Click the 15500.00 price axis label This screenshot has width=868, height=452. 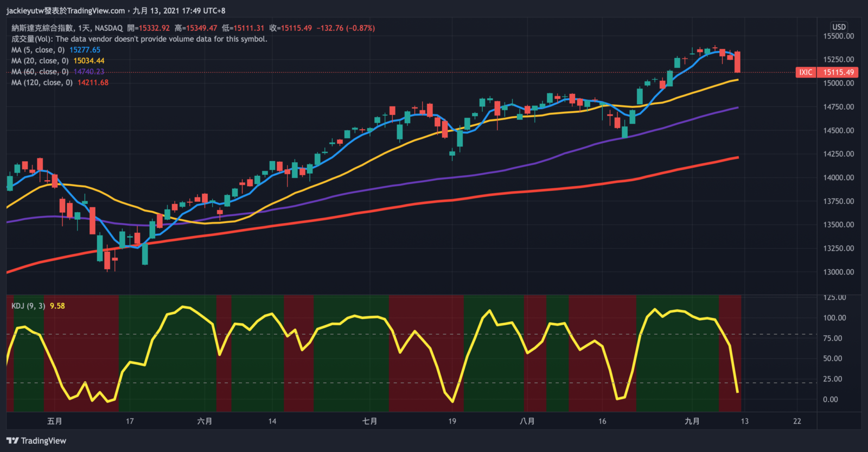838,36
